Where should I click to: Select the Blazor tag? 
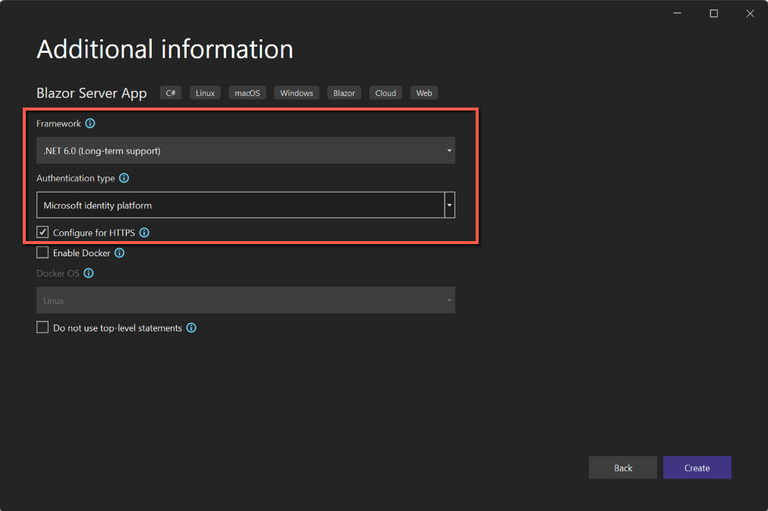tap(344, 93)
